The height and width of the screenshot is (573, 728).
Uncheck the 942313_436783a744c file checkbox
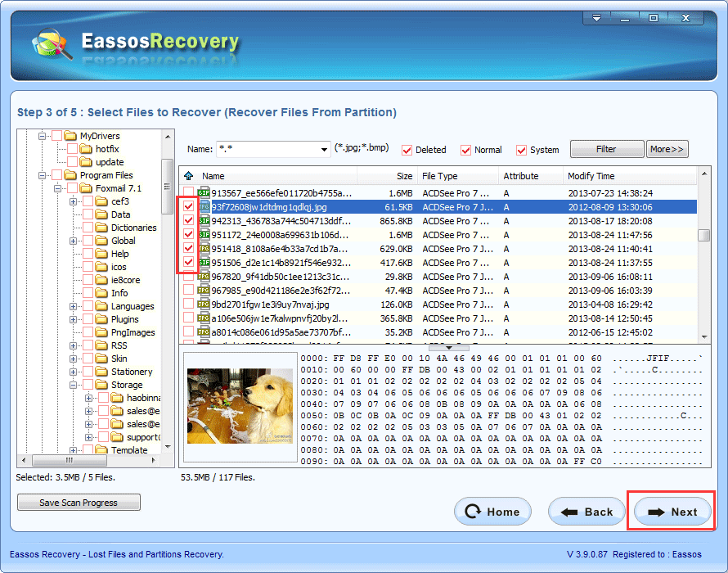coord(188,220)
